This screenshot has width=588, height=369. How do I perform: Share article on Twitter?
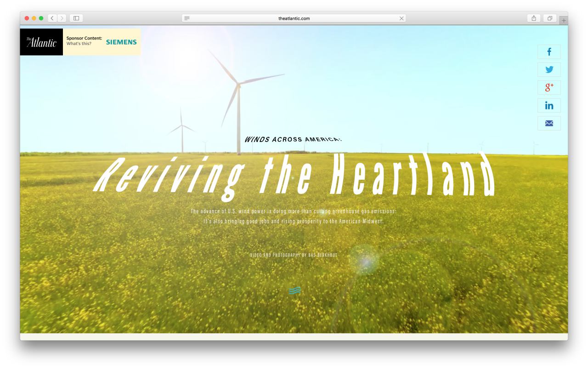[x=549, y=70]
